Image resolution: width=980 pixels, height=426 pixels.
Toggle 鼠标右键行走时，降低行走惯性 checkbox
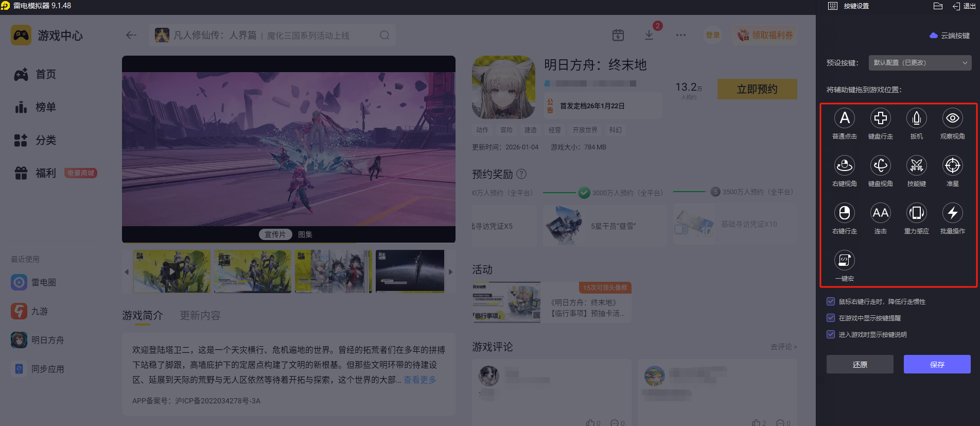[x=831, y=301]
